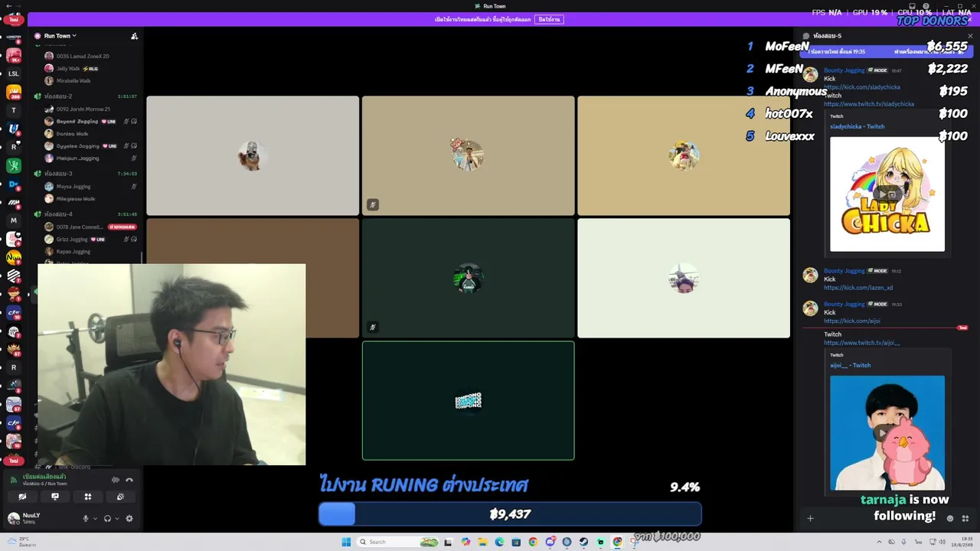Click the invite people icon beside Run Town
Viewport: 980px width, 551px height.
point(134,36)
